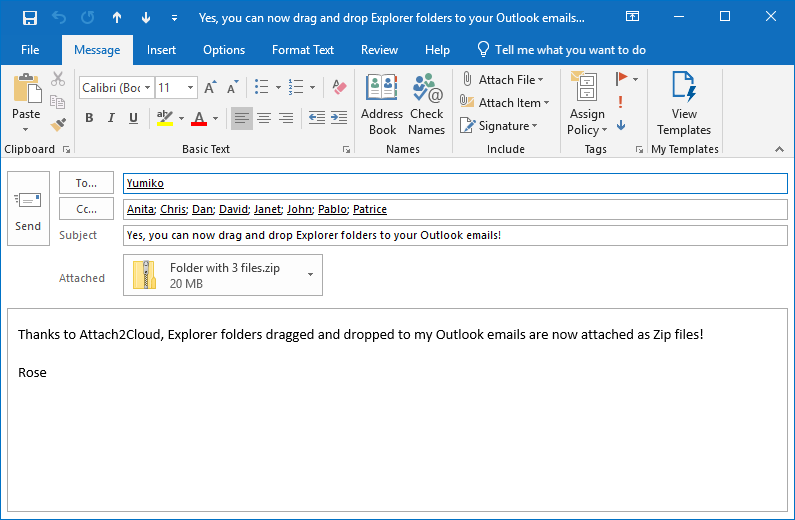Click the Increase Indent icon
The image size is (795, 520).
(x=338, y=118)
